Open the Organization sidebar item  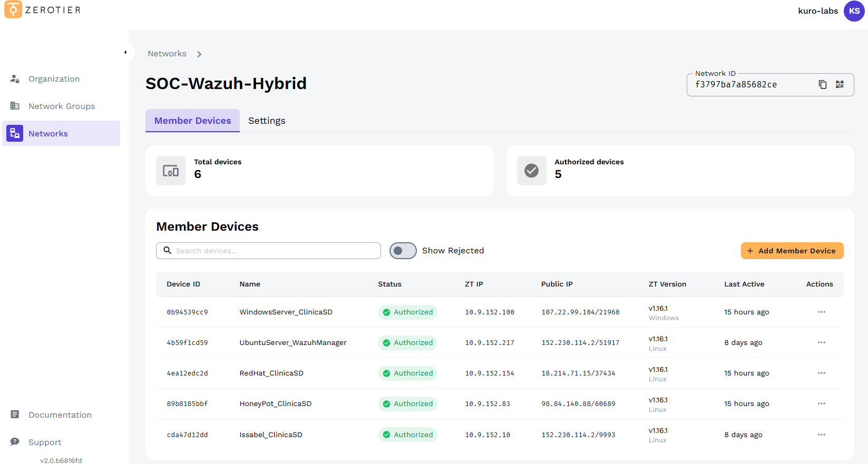61,78
